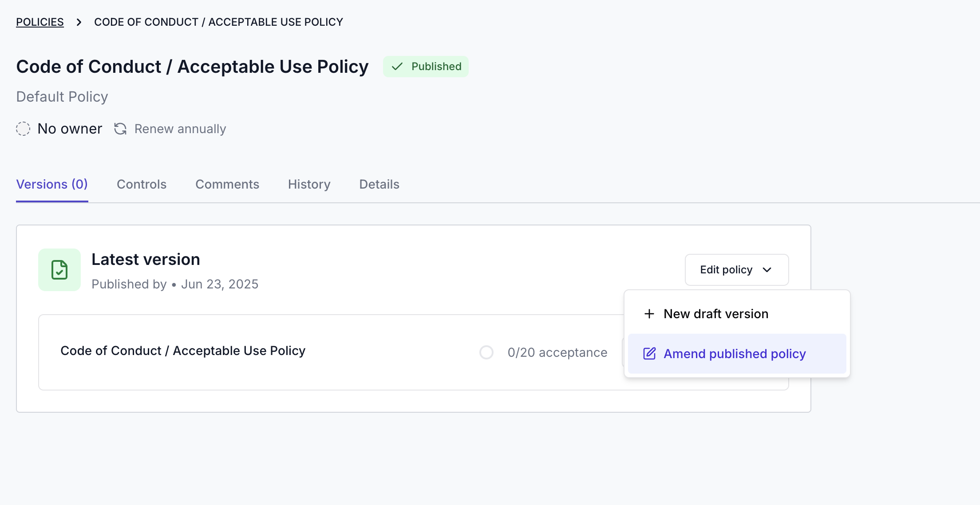Click the green policy document icon
The width and height of the screenshot is (980, 505).
click(59, 270)
